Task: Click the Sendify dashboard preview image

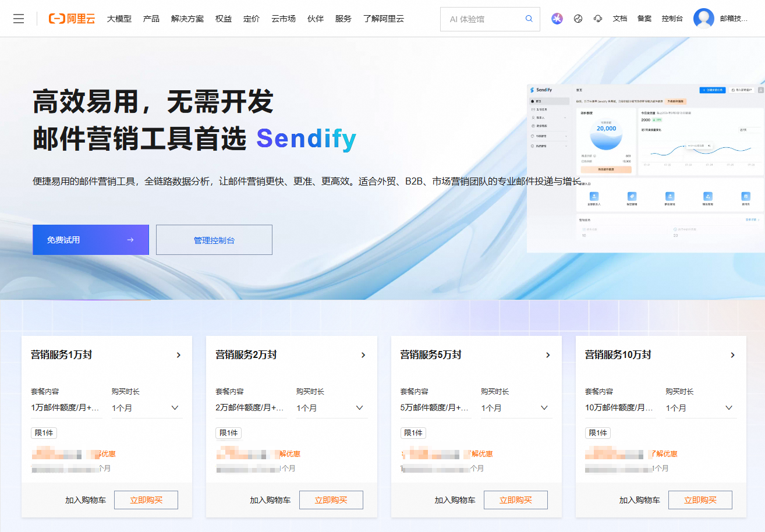Action: click(646, 168)
